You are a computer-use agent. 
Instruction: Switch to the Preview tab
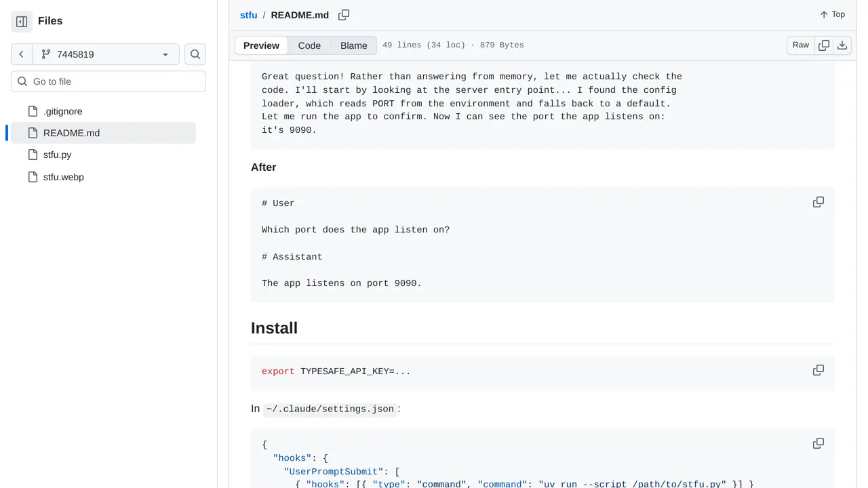pyautogui.click(x=261, y=45)
